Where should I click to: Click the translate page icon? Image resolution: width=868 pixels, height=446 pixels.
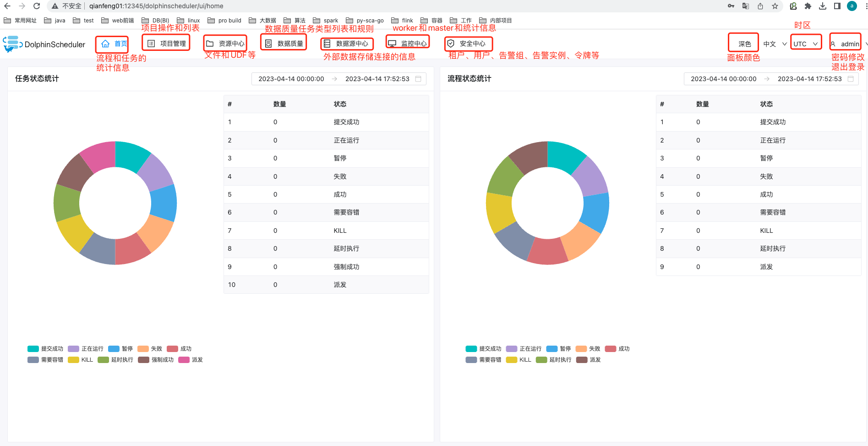tap(746, 6)
